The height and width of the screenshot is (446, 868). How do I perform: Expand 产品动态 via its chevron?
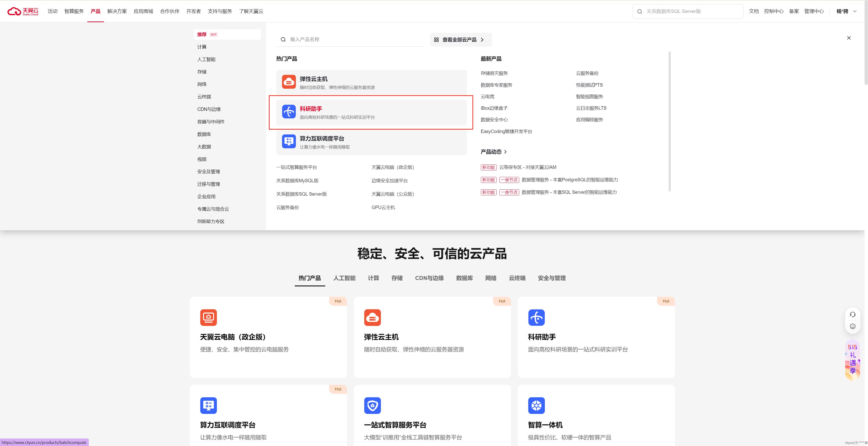tap(505, 152)
